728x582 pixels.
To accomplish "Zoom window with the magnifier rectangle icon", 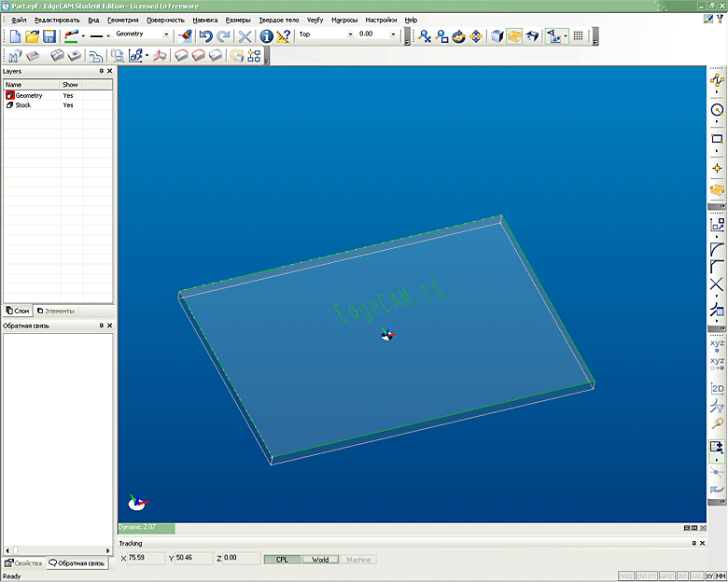I will click(441, 36).
